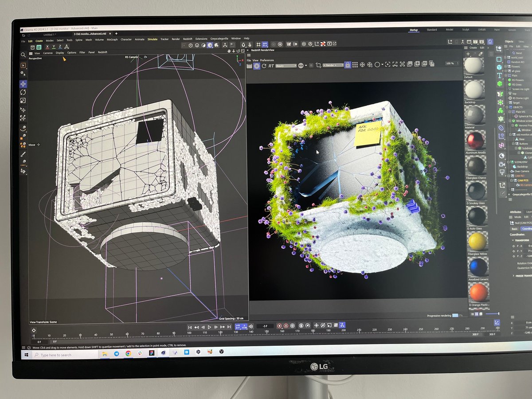Click the play forward timeline button

(209, 327)
